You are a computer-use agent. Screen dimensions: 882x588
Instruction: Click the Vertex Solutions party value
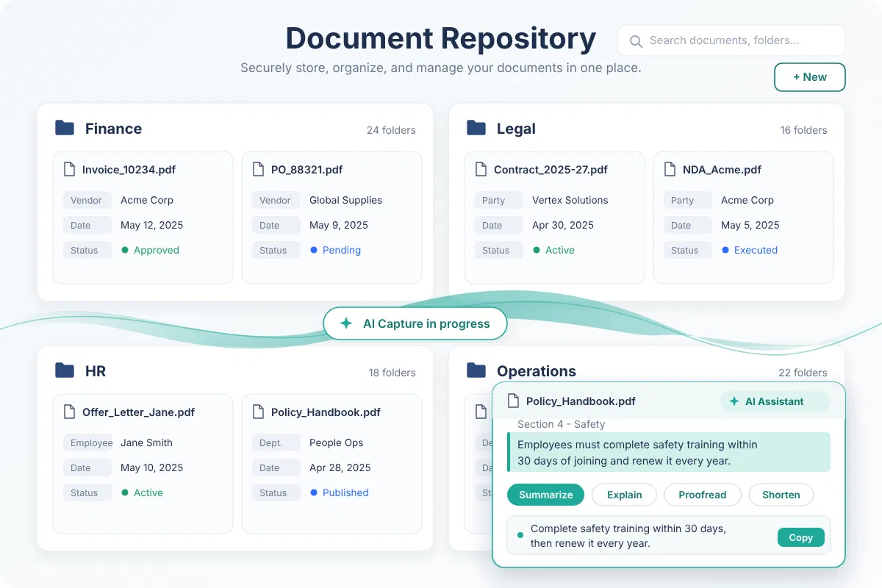[570, 200]
